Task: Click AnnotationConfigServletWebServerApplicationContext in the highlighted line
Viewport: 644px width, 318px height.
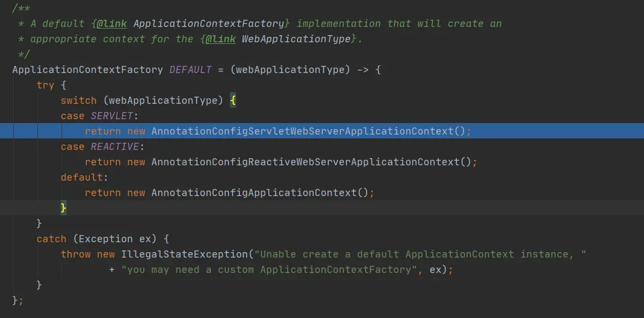Action: (x=302, y=131)
